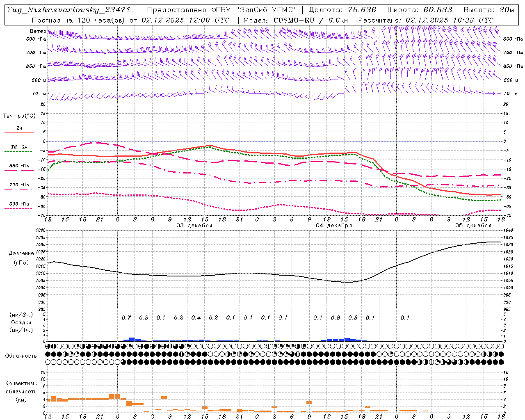525x420 pixels.
Task: Click the 0.3 precipitation amount value
Action: point(144,317)
